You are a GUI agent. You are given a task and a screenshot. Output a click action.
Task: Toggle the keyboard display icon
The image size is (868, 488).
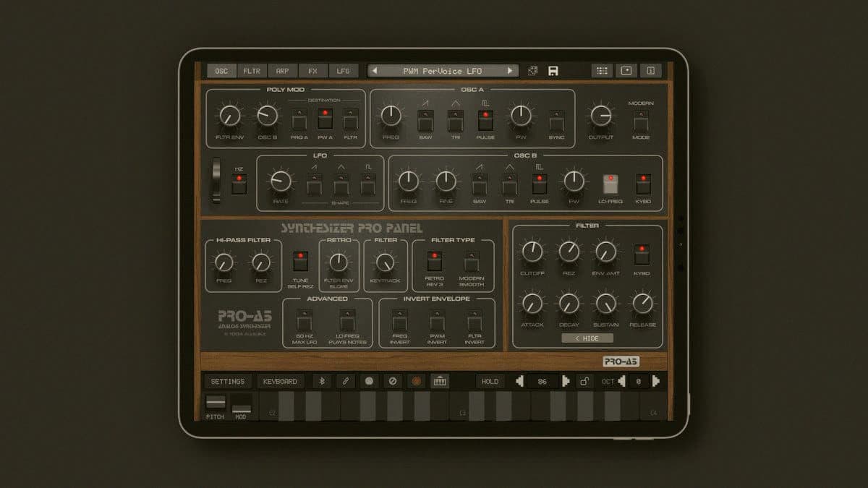[x=439, y=381]
